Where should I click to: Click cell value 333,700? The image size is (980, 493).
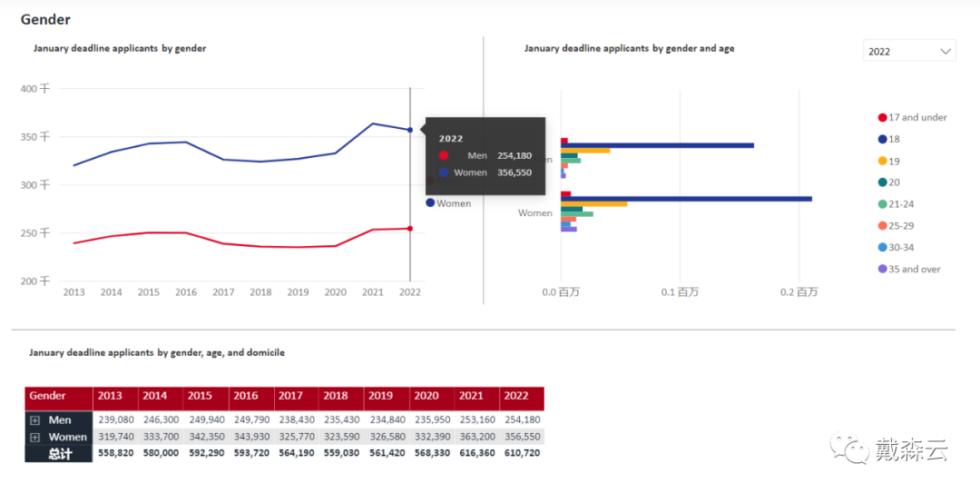coord(161,436)
